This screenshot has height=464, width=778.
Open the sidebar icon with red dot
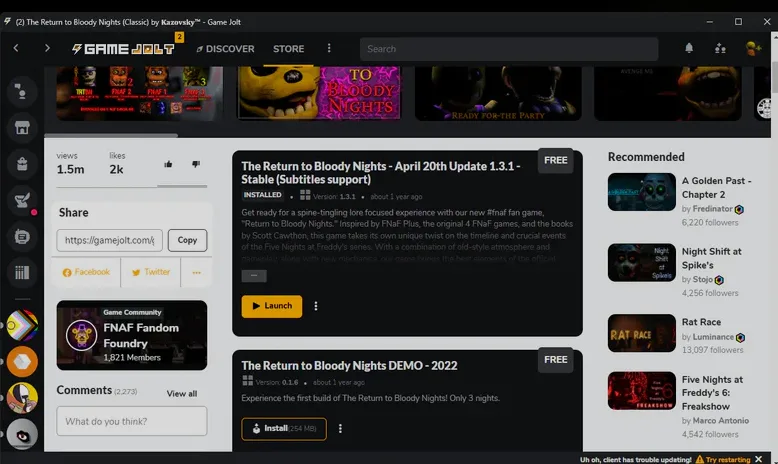click(x=22, y=200)
